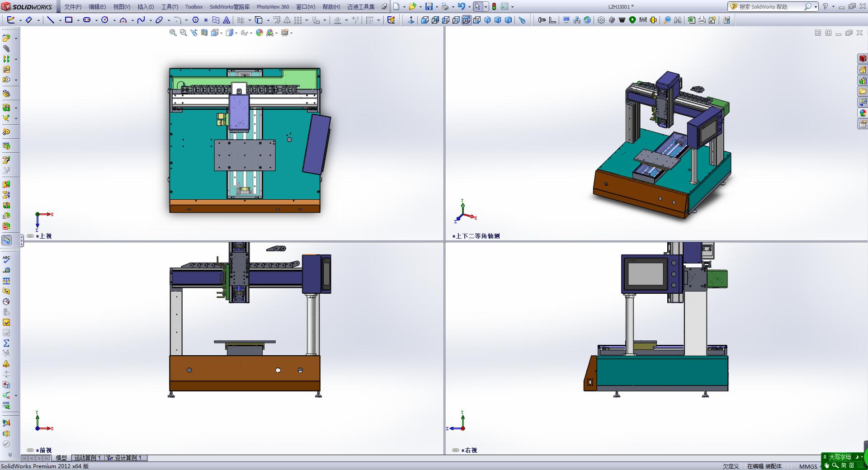The image size is (868, 470).
Task: Click the Section View icon
Action: pyautogui.click(x=204, y=33)
